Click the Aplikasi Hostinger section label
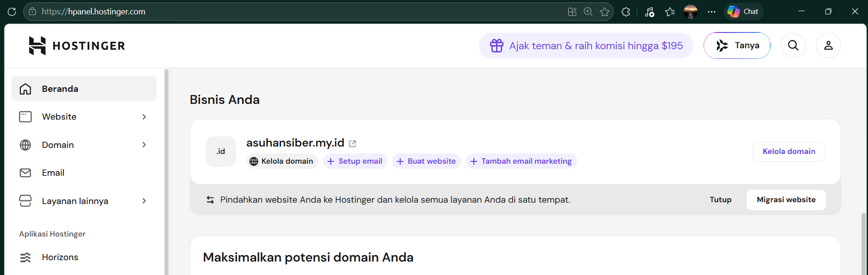Image resolution: width=868 pixels, height=275 pixels. click(52, 234)
